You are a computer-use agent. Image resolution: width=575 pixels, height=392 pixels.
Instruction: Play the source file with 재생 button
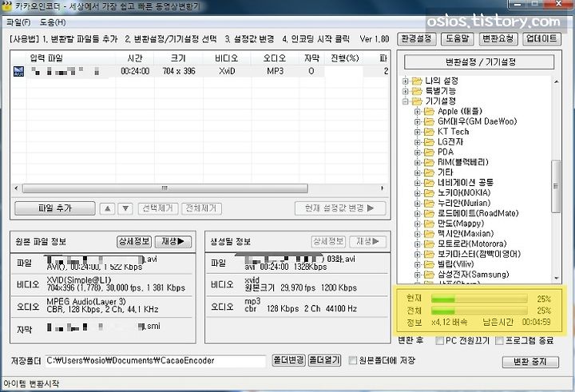(173, 241)
